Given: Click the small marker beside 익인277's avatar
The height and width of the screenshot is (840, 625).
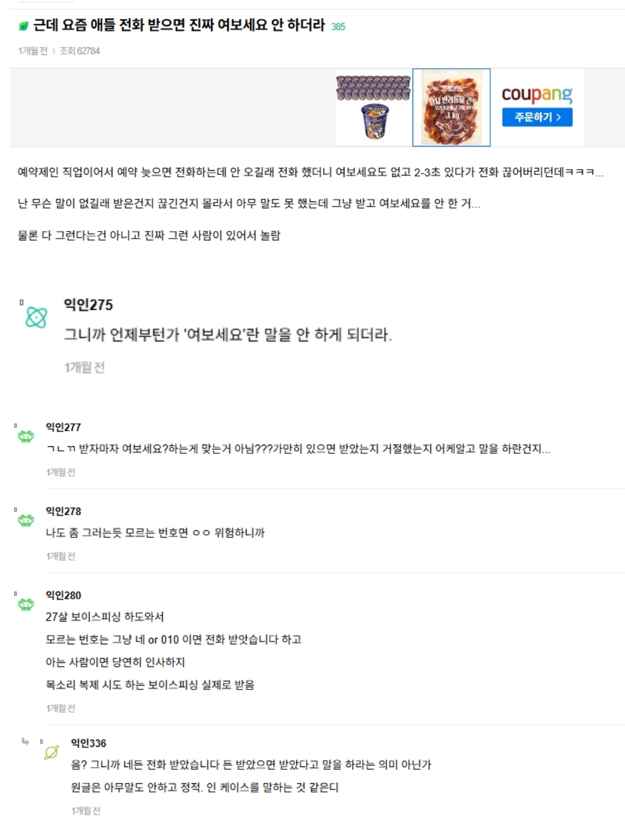Looking at the screenshot, I should [x=16, y=426].
